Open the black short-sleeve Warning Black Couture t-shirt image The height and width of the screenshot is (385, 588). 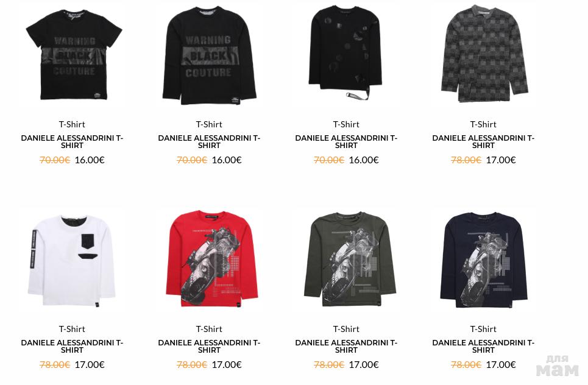click(x=74, y=55)
